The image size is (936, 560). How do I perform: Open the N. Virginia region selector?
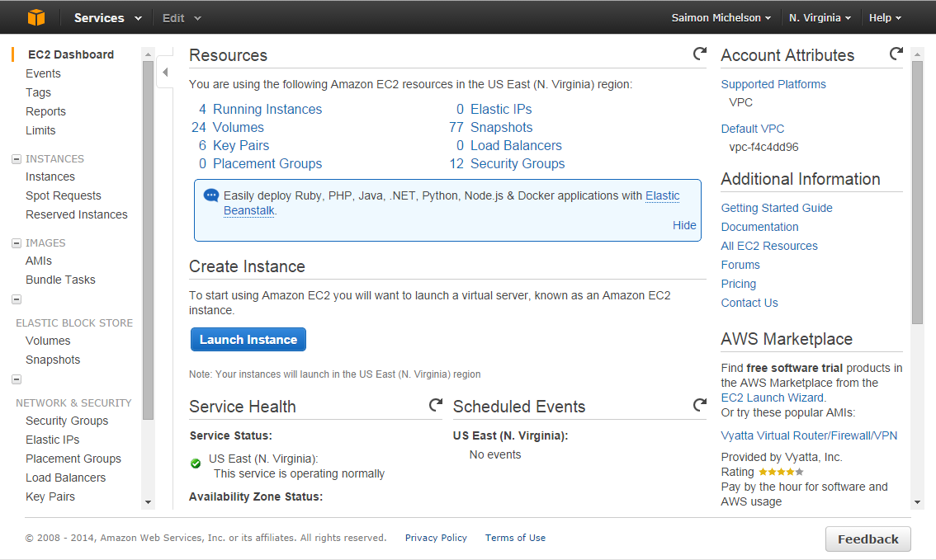coord(820,18)
